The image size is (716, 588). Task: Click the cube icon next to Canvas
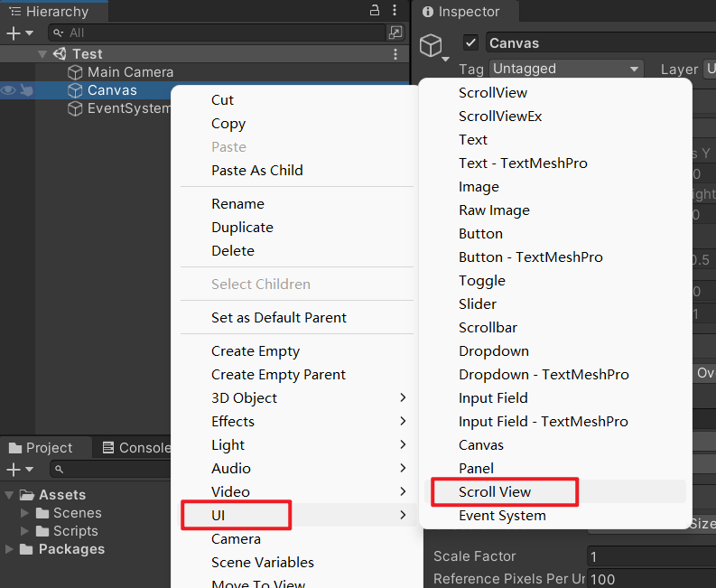click(x=75, y=90)
